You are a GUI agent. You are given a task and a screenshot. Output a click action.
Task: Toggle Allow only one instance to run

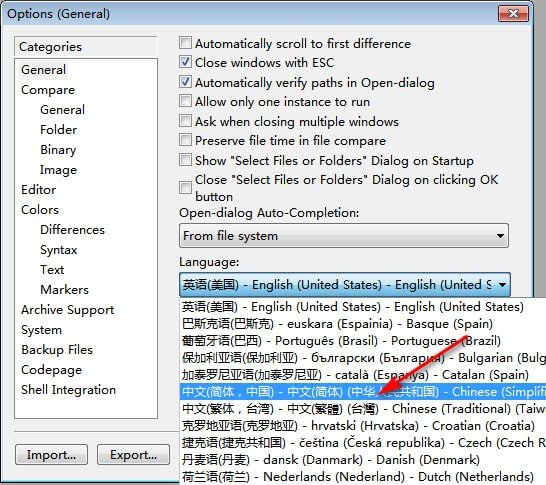point(185,101)
